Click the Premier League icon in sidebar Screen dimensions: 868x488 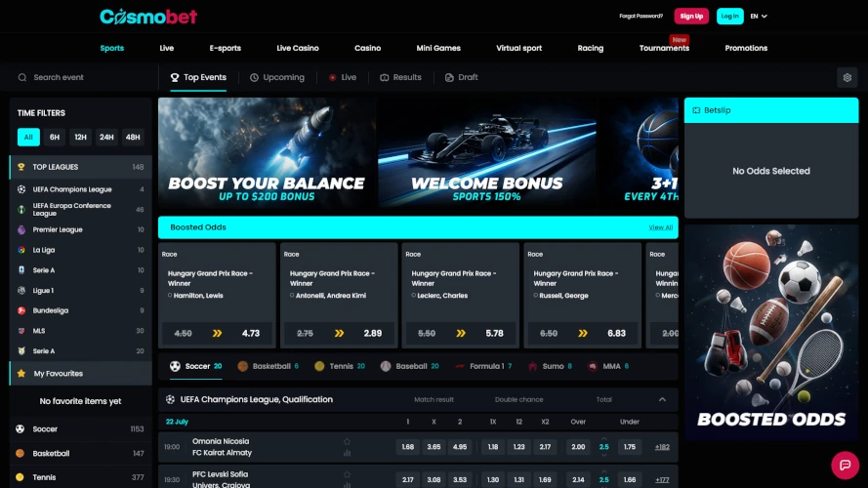click(x=21, y=229)
